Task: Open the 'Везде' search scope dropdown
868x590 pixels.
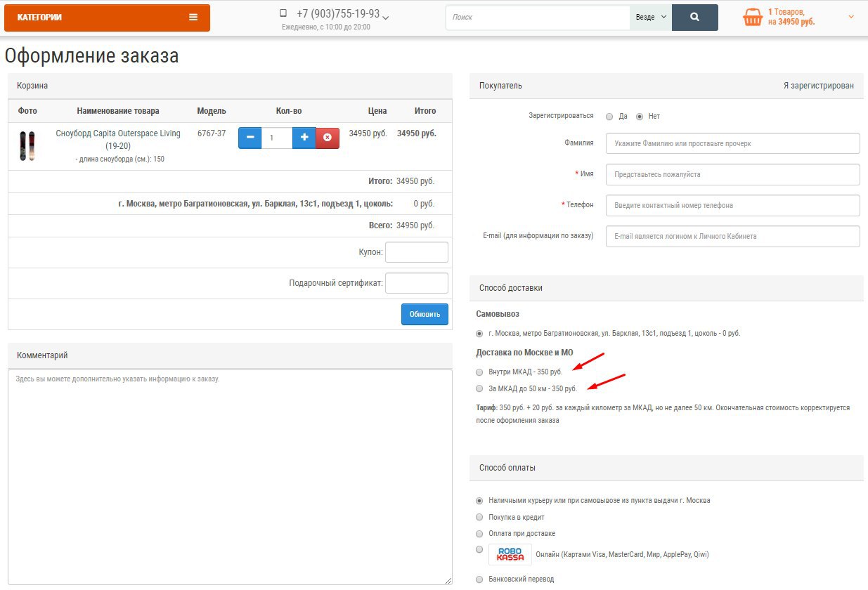Action: (x=651, y=18)
